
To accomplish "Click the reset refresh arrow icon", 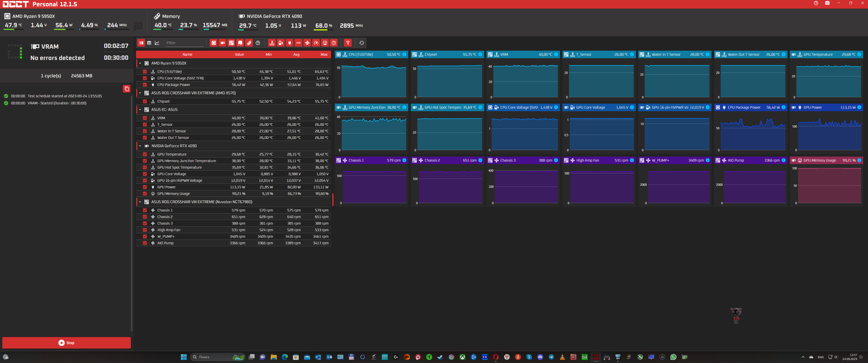I will [362, 43].
